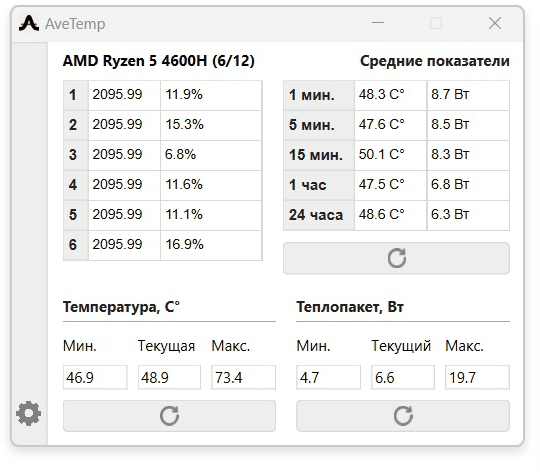
Task: Reset temperature min/max with refresh button
Action: point(169,416)
